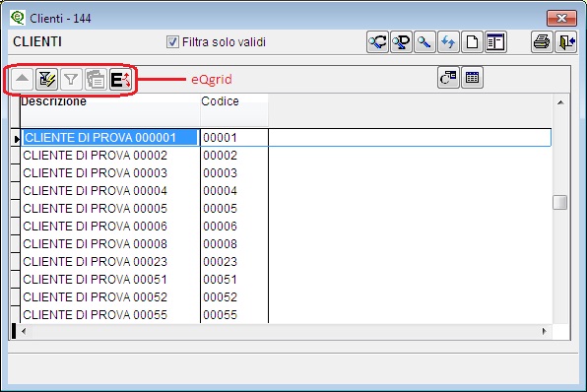Click the vertical scrollbar up arrow
This screenshot has width=587, height=392.
tap(560, 102)
